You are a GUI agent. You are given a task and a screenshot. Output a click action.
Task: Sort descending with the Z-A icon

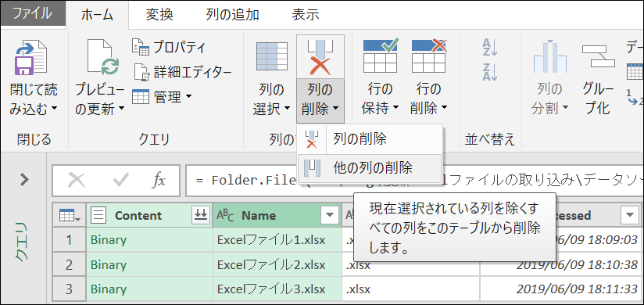pos(489,72)
